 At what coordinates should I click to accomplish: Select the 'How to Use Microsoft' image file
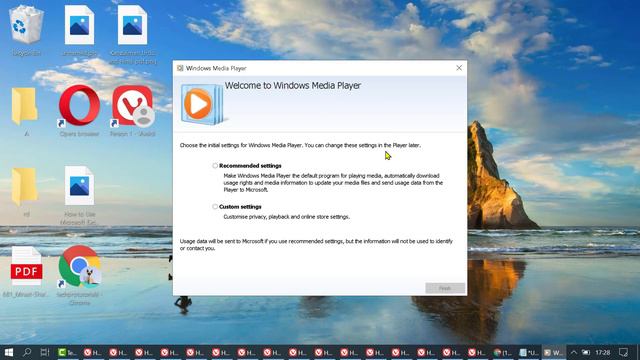79,195
